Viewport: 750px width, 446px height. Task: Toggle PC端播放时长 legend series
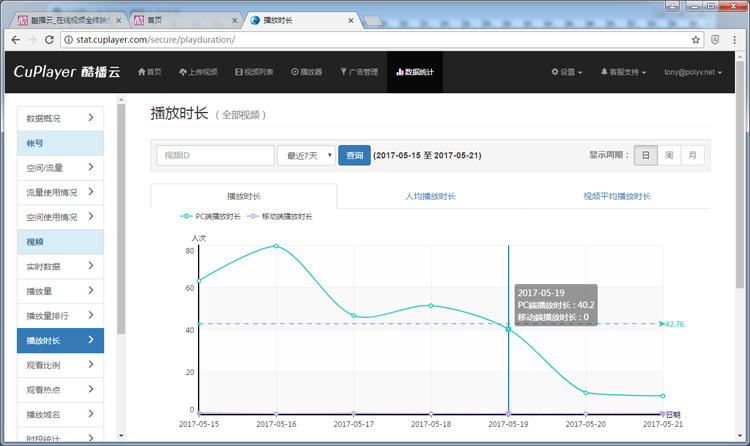[x=211, y=216]
